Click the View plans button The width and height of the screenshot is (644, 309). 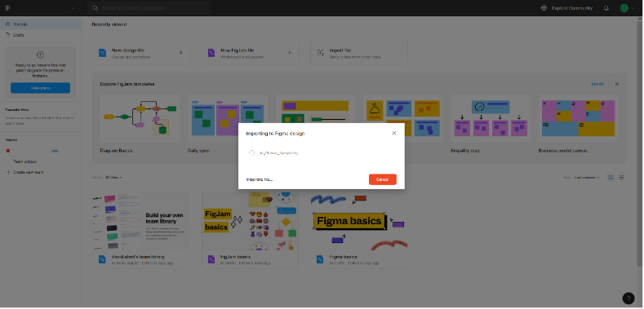tap(40, 88)
